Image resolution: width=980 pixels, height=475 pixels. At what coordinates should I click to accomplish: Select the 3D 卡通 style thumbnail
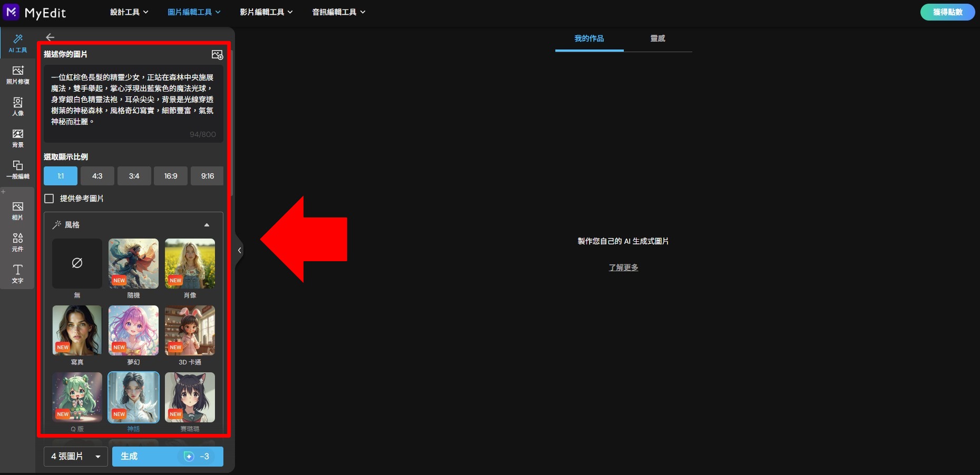(190, 330)
